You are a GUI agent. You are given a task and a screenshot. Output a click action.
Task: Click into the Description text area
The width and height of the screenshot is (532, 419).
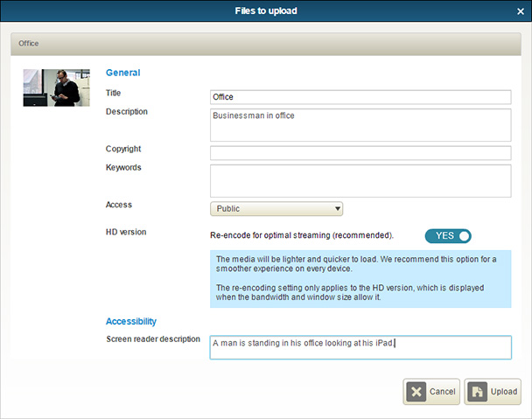(360, 124)
